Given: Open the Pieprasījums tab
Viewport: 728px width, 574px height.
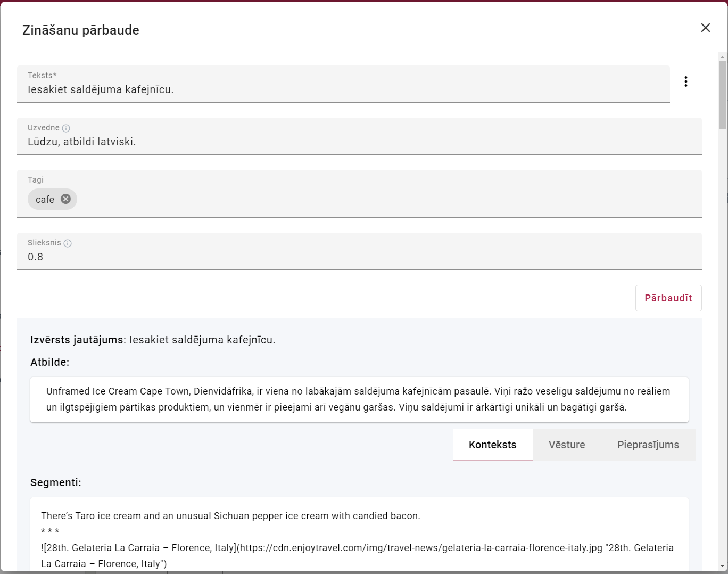Looking at the screenshot, I should pyautogui.click(x=648, y=445).
